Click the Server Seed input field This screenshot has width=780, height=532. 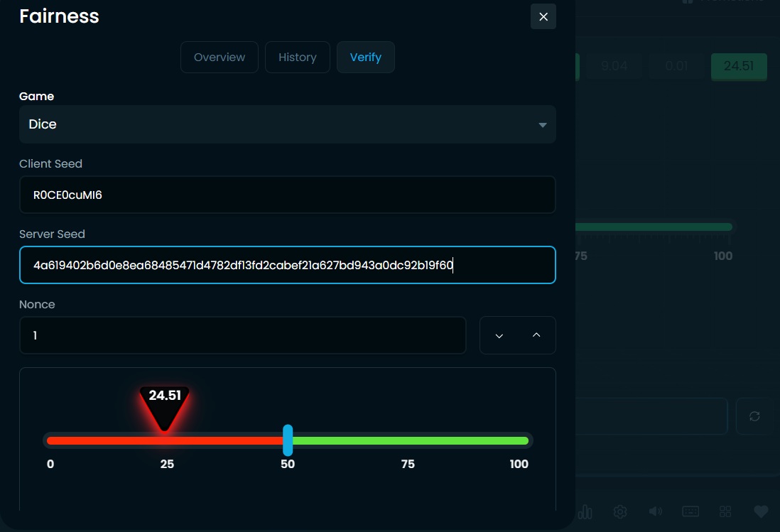pos(288,265)
